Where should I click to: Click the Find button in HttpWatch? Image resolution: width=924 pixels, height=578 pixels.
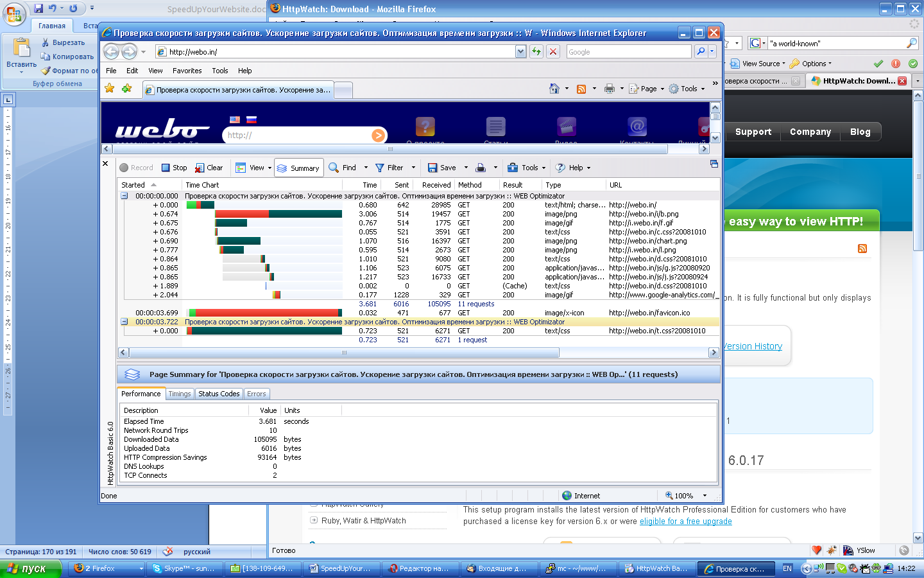(x=343, y=168)
